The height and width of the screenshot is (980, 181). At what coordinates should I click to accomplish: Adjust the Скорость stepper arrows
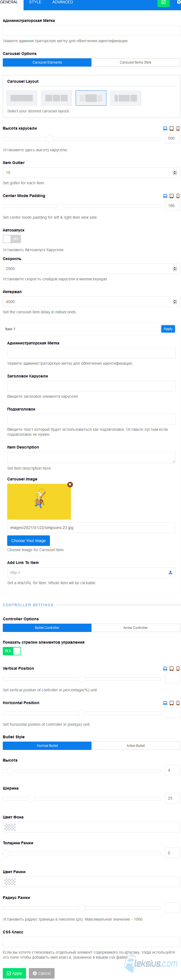(175, 269)
